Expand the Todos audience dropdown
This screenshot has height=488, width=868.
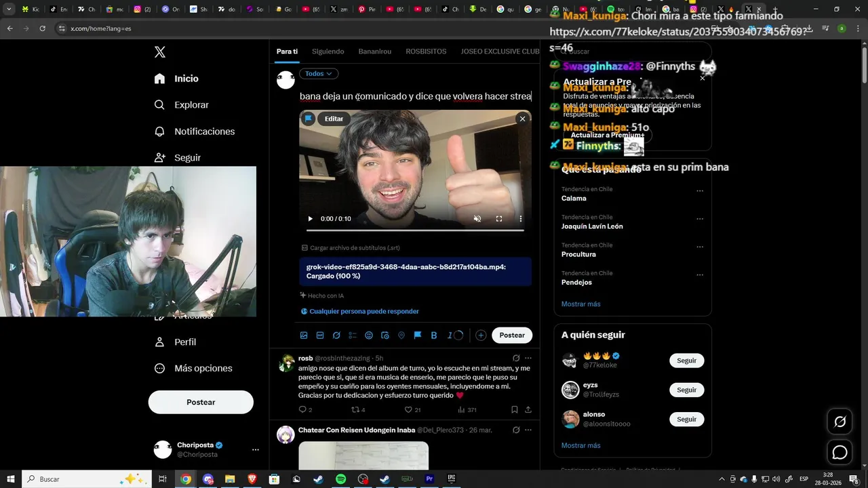pyautogui.click(x=319, y=74)
